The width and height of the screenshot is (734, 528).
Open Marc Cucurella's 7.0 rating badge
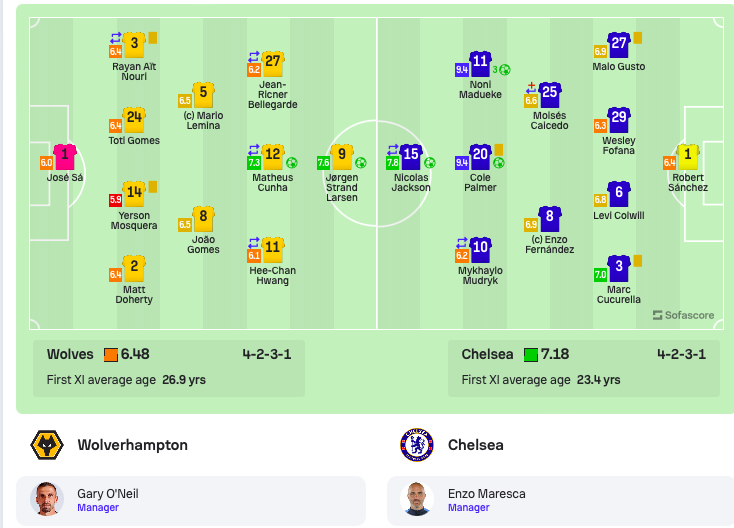600,274
